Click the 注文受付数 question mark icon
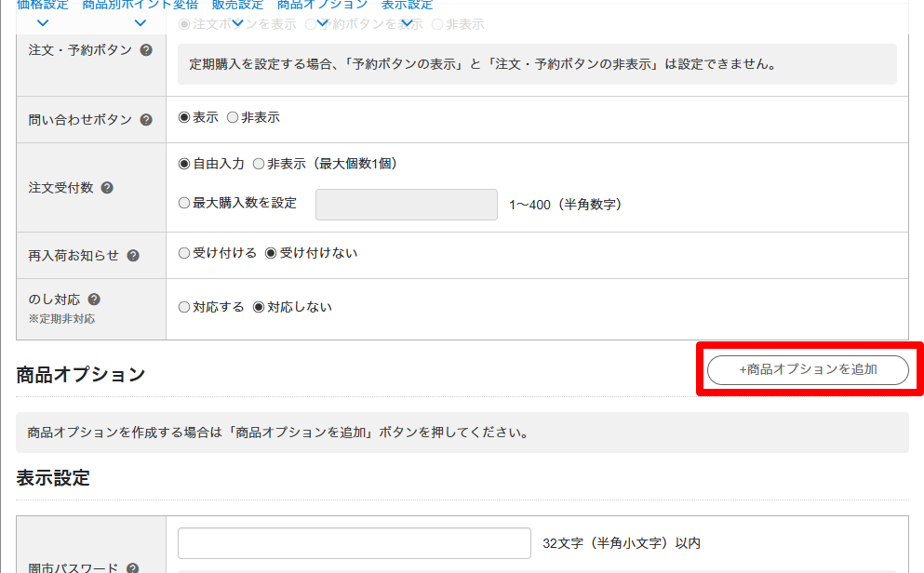The width and height of the screenshot is (924, 573). (x=107, y=188)
